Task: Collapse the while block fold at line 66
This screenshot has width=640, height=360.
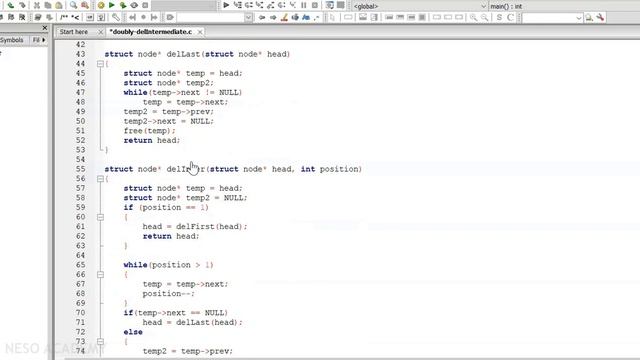Action: pos(100,275)
